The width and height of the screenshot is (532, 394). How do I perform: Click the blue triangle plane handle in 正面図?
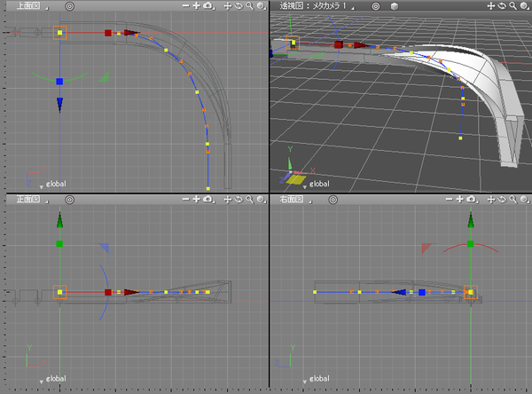coord(104,248)
